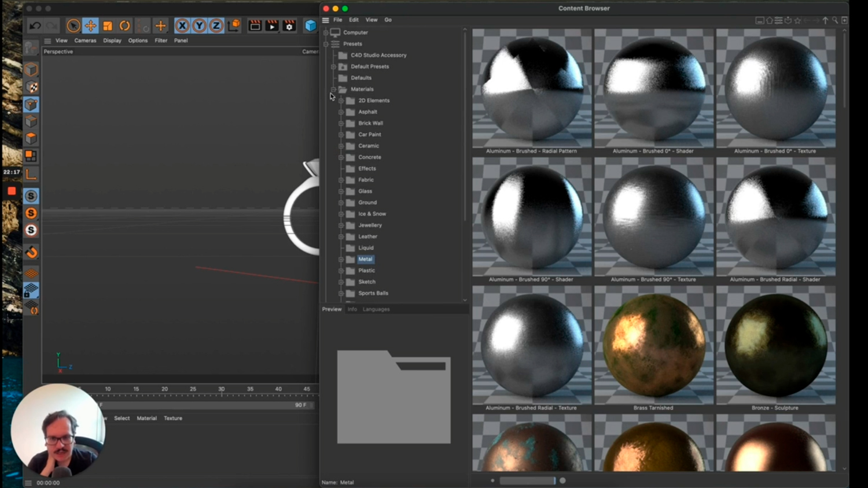Click the orange S icon
Viewport: 868px width, 488px height.
click(31, 213)
